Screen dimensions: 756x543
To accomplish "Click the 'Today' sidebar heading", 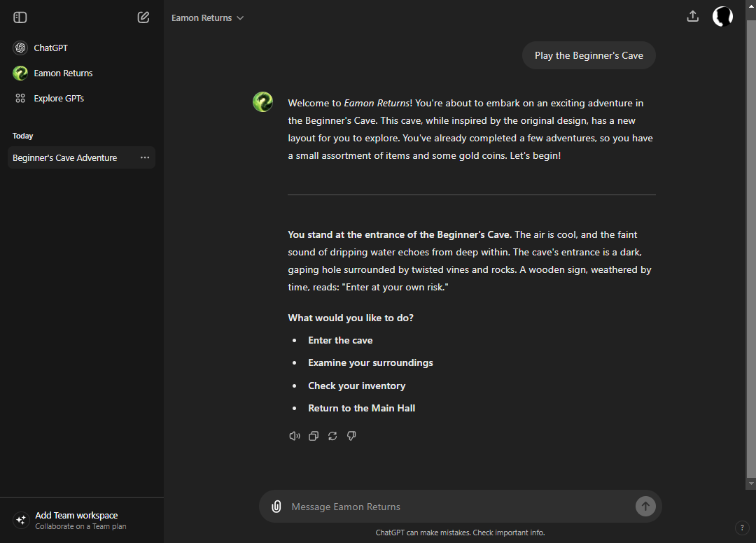I will click(x=22, y=136).
